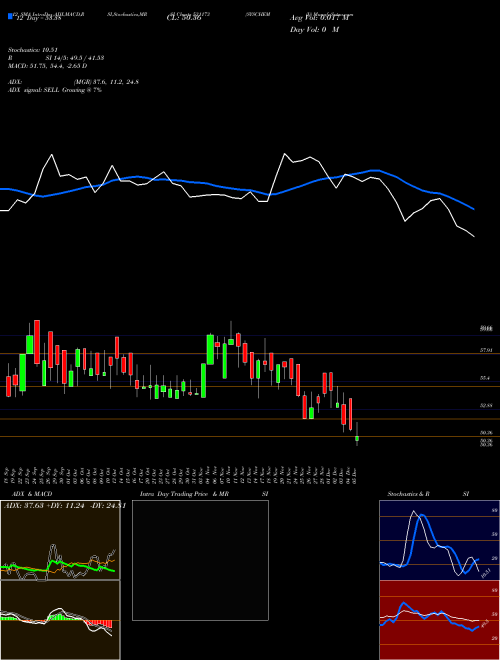Select the "ADX: 37.63 +DY: 11.24 -DY: 24.51" header

tap(64, 506)
